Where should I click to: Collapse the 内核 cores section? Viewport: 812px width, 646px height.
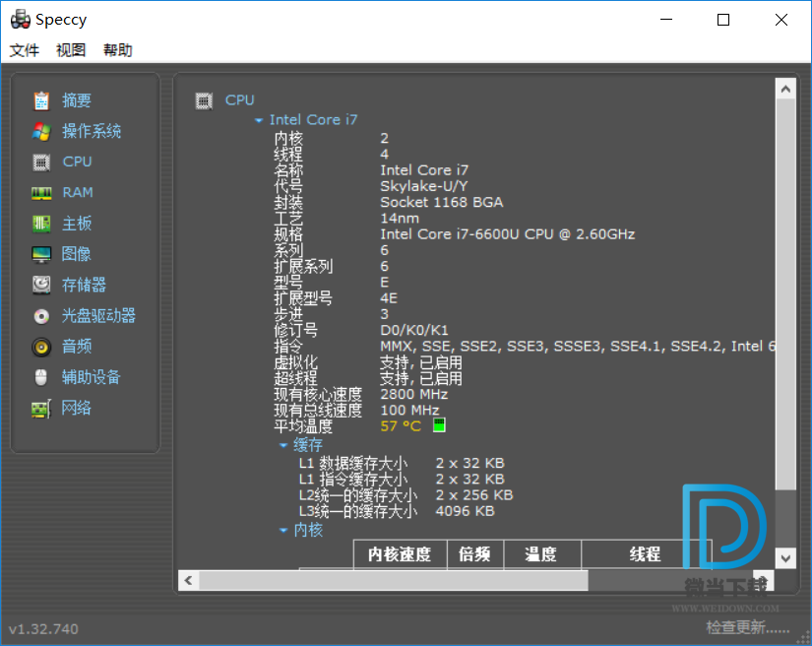coord(283,530)
